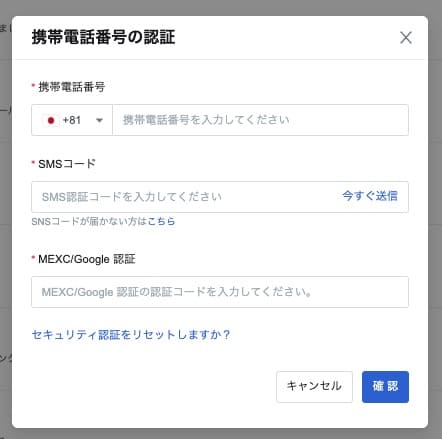Viewport: 442px width, 439px height.
Task: Click the SMSコード field label
Action: click(x=67, y=164)
